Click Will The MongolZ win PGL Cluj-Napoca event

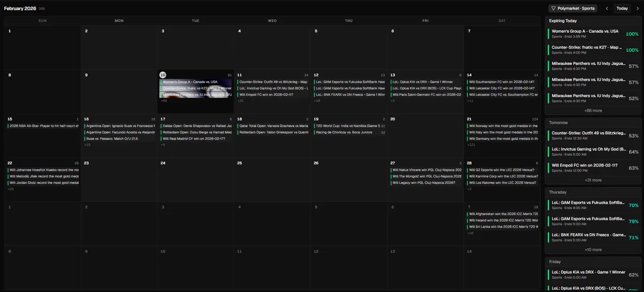[426, 176]
